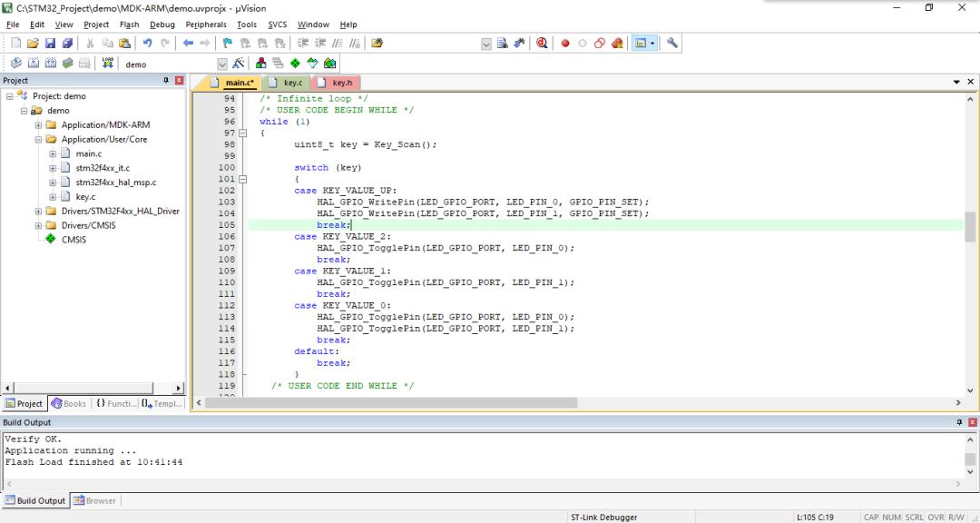Open the window layout dropdown arrow
980x523 pixels.
(652, 44)
